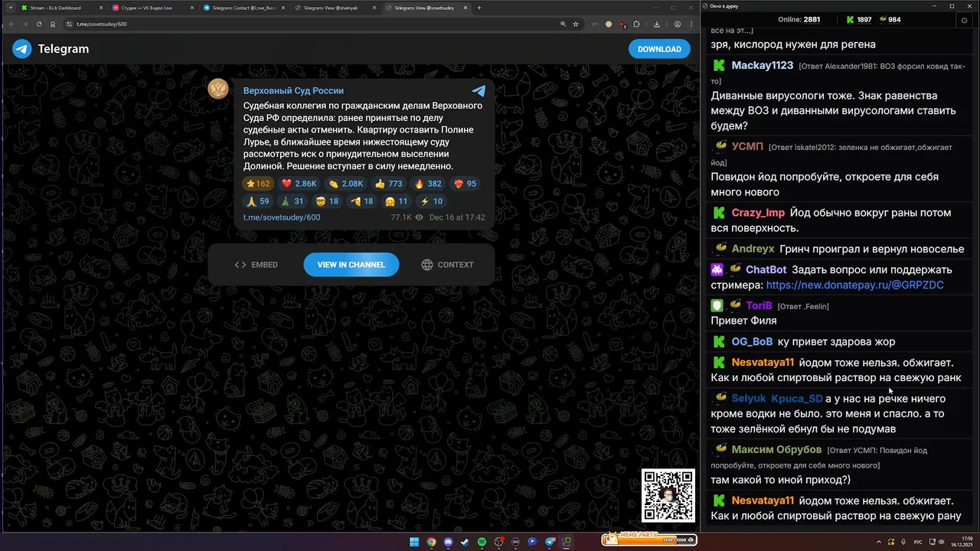The width and height of the screenshot is (980, 551).
Task: Click the clapping reaction with 2.08K
Action: pos(345,184)
